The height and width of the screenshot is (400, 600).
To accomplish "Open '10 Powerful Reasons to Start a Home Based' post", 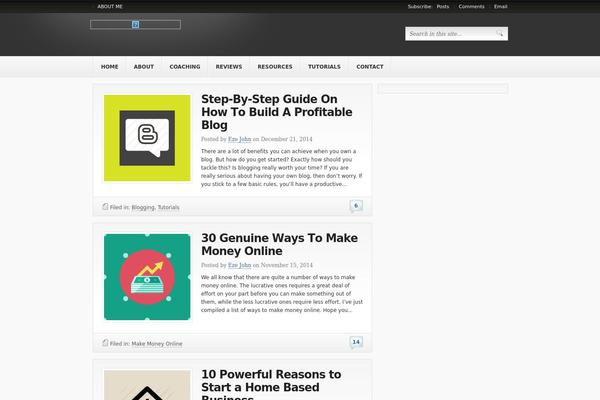I will 271,384.
